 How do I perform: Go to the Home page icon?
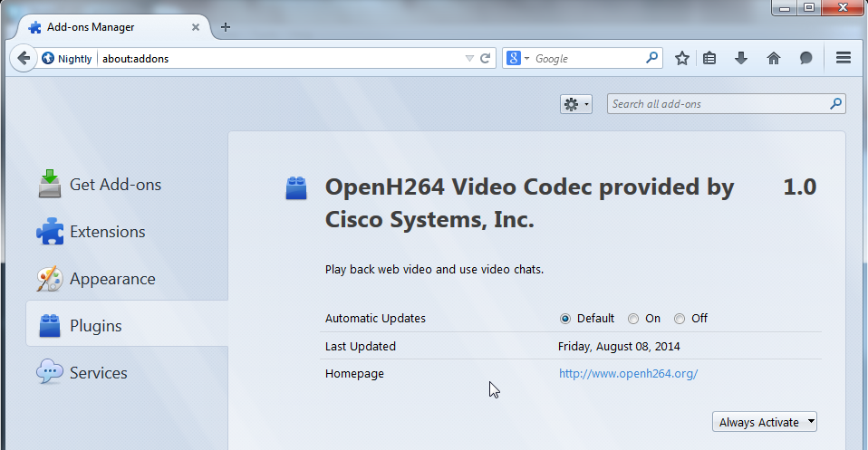click(x=774, y=58)
